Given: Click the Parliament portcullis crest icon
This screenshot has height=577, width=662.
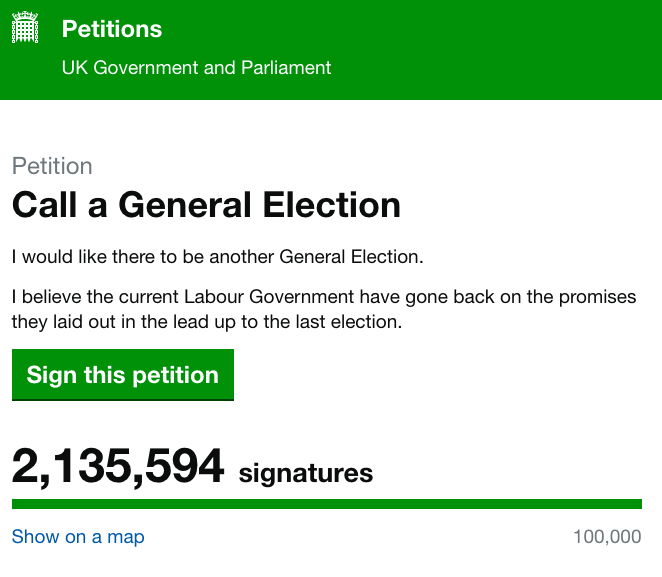Looking at the screenshot, I should pyautogui.click(x=26, y=30).
